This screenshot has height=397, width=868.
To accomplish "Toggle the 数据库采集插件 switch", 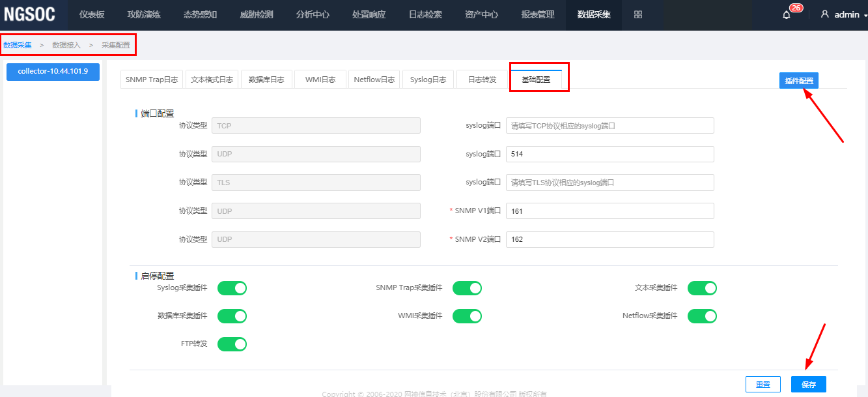I will click(x=232, y=316).
